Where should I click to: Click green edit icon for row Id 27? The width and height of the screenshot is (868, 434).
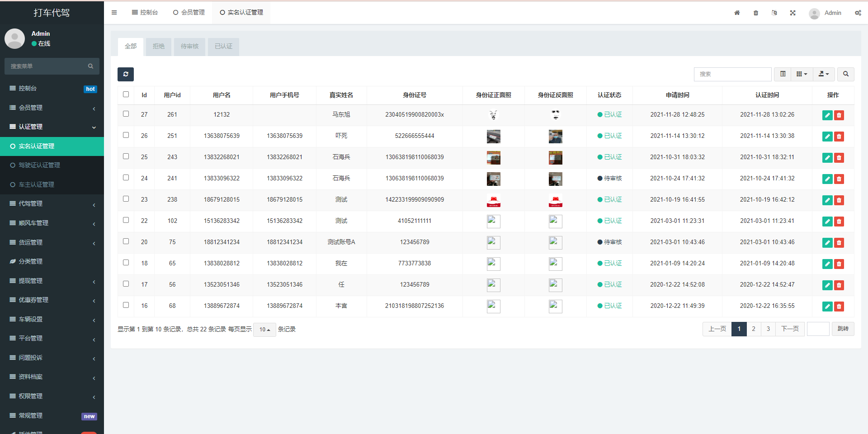(827, 115)
